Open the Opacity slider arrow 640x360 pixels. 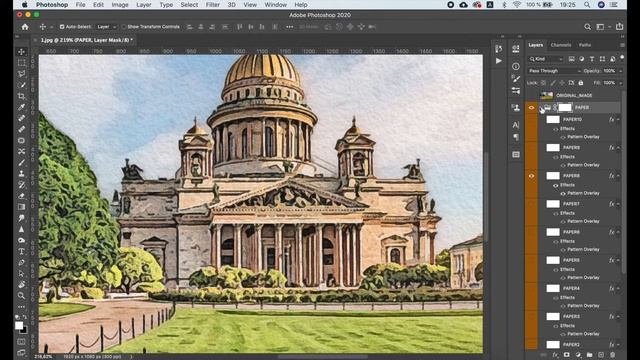(621, 71)
